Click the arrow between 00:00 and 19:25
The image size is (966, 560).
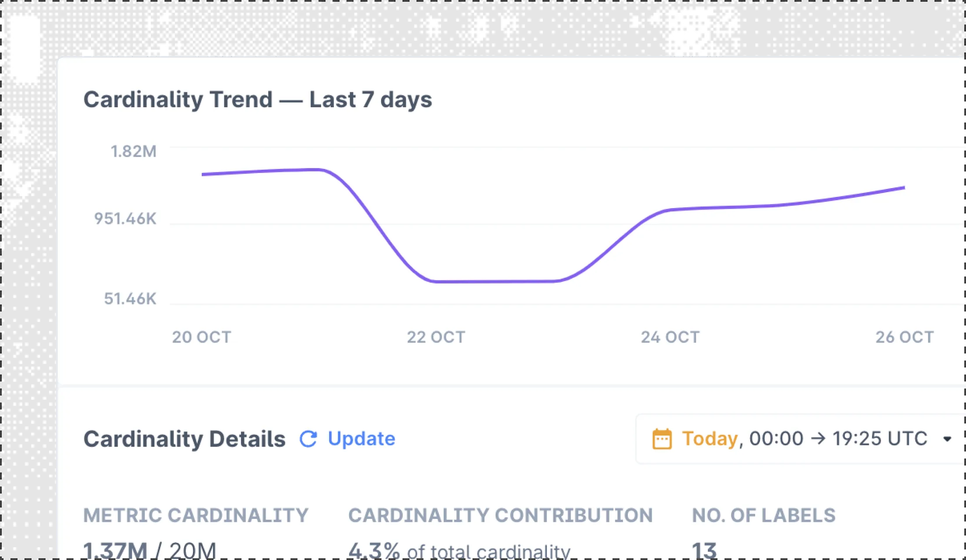coord(818,439)
